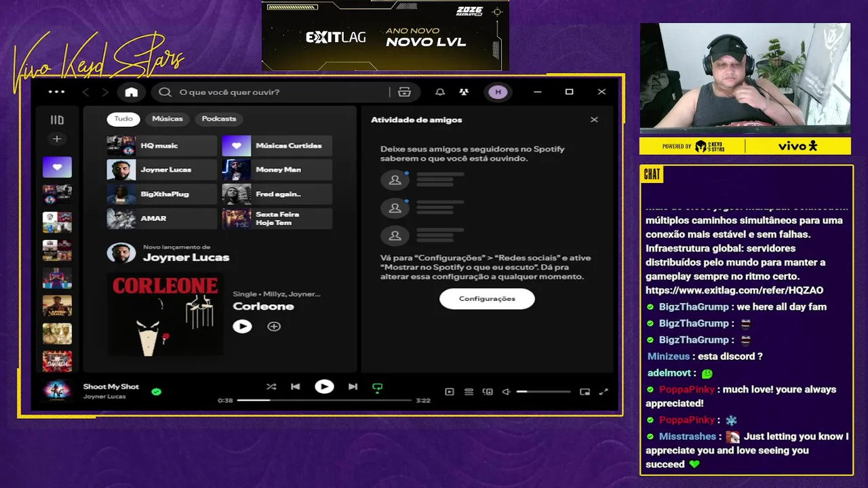Toggle shuffle in player bar
This screenshot has width=868, height=488.
271,387
